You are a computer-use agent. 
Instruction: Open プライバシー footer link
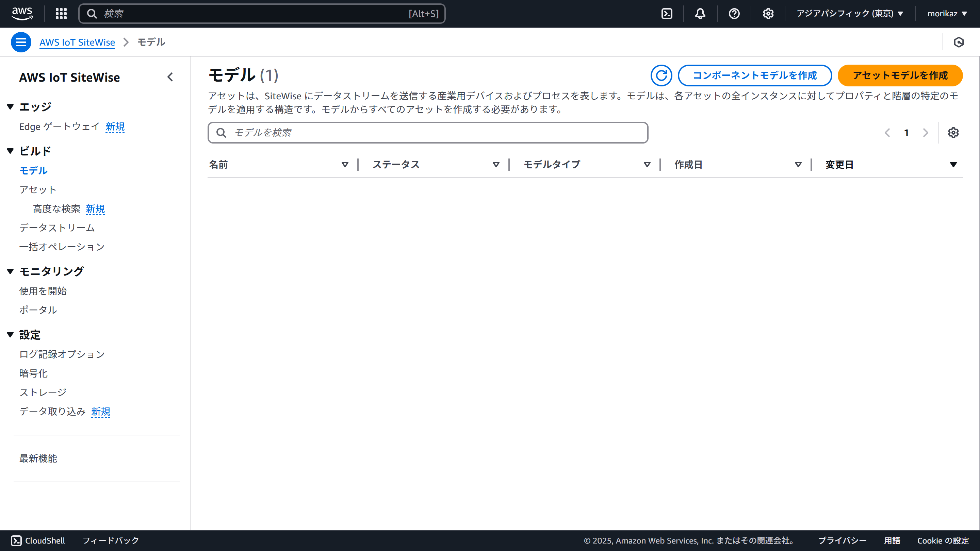coord(842,540)
